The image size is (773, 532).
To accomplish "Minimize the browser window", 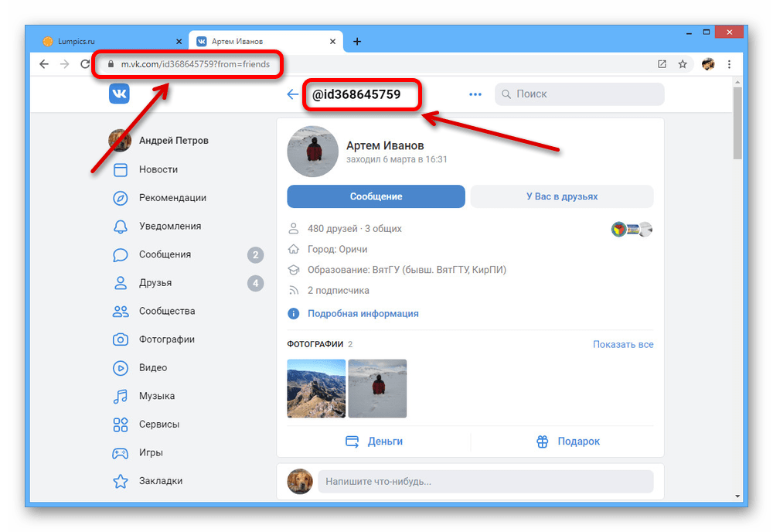I will point(689,32).
